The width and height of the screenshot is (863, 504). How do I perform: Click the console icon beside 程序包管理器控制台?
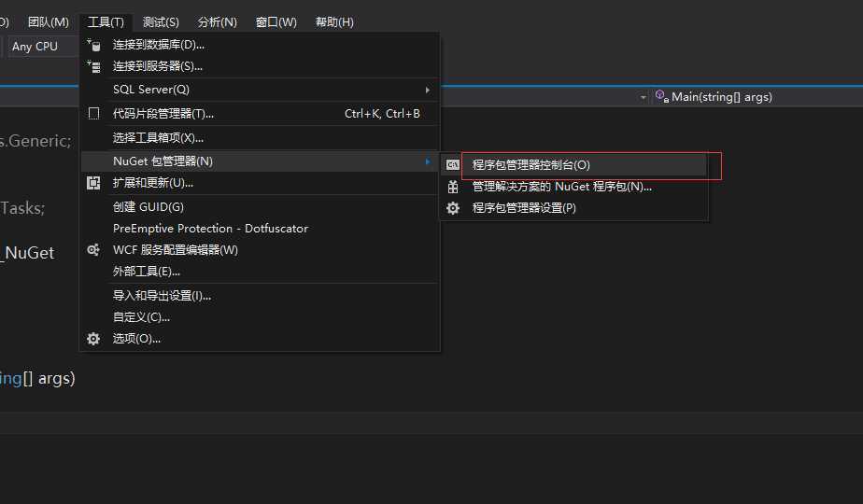[452, 164]
